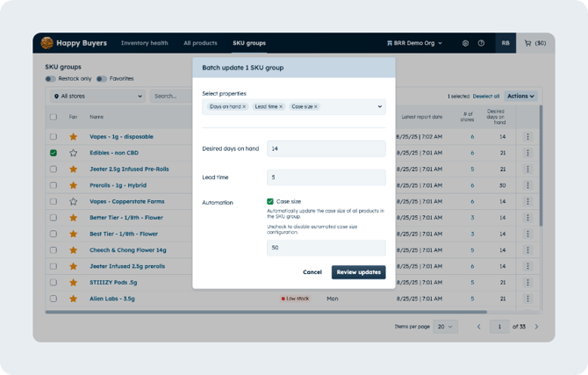Open the settings gear icon

[465, 43]
